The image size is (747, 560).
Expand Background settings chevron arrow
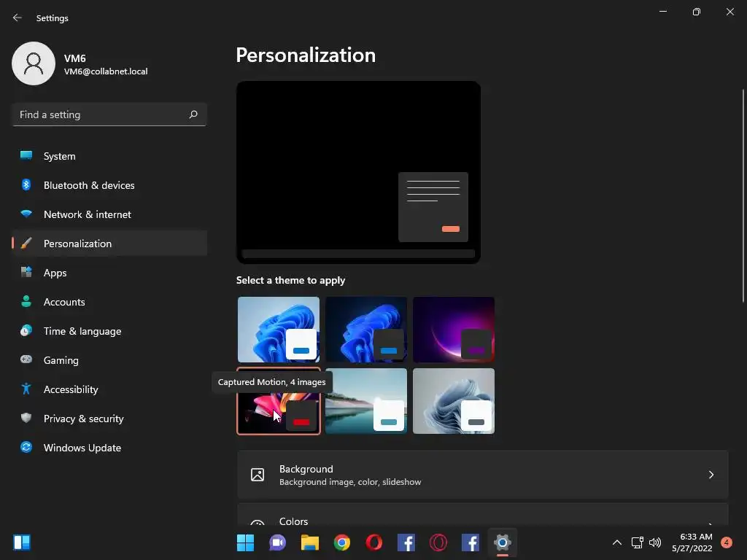(x=711, y=475)
